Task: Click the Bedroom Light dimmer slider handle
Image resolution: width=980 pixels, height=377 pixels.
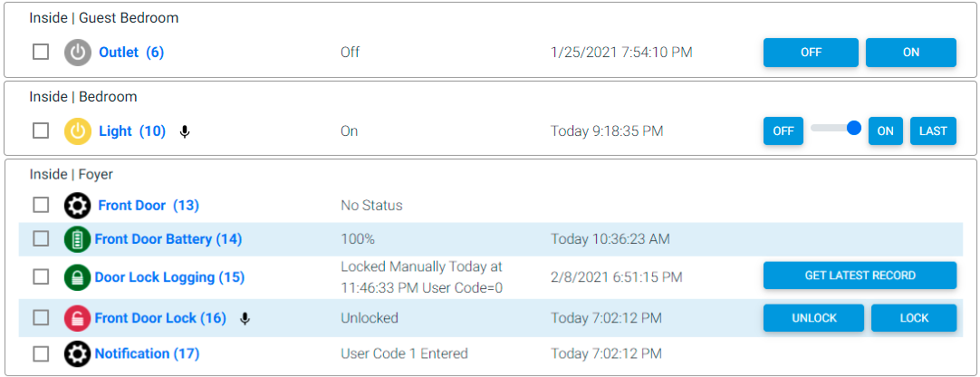Action: [x=854, y=128]
